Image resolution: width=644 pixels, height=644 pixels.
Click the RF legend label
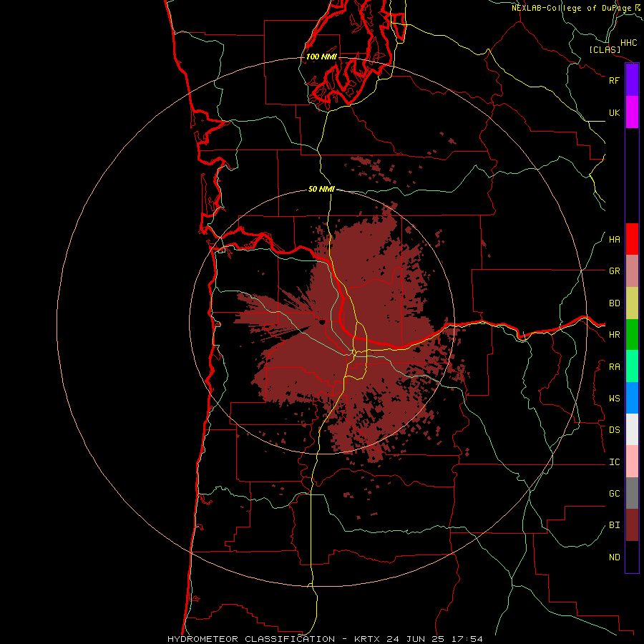[x=614, y=80]
